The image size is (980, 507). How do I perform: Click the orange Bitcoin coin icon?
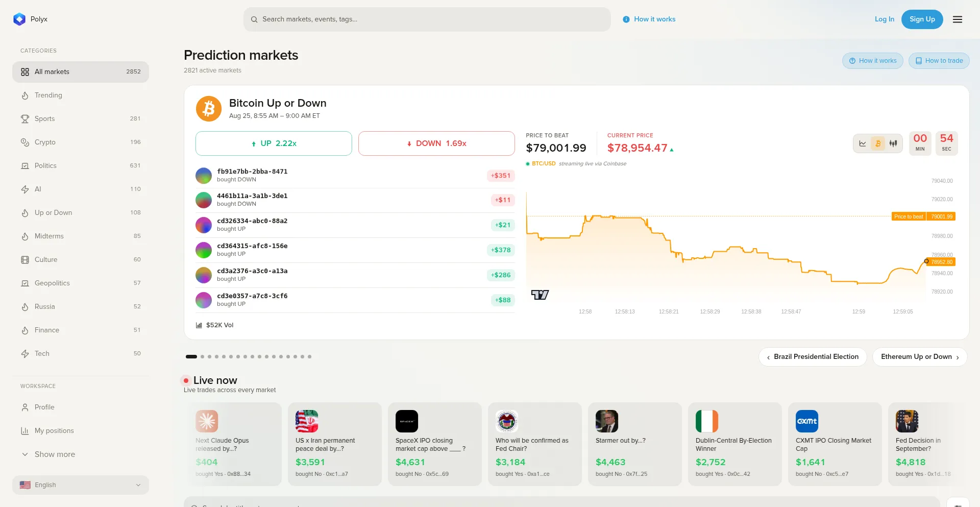pyautogui.click(x=209, y=109)
